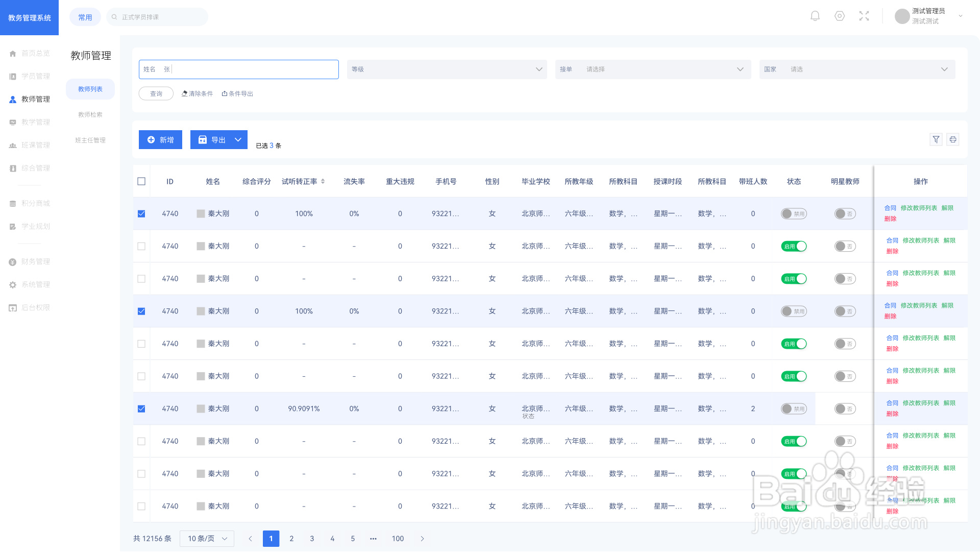This screenshot has width=980, height=555.
Task: Open the settings gear icon in header
Action: 840,16
